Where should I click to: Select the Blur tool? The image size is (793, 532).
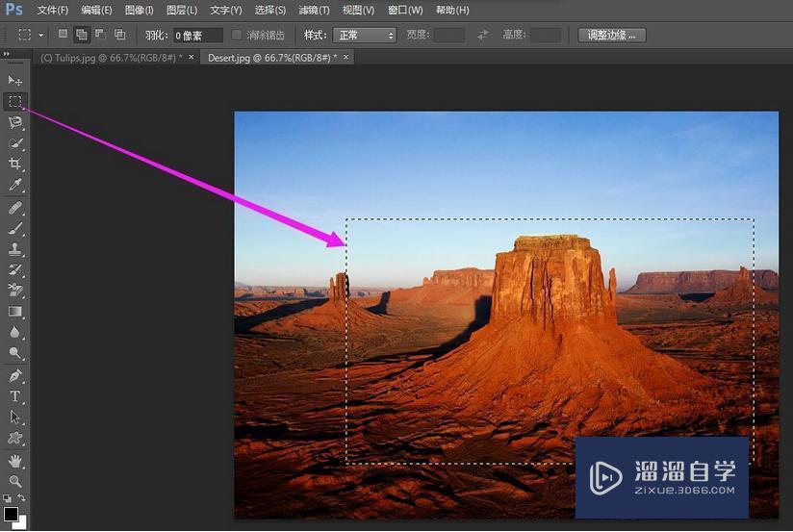15,332
